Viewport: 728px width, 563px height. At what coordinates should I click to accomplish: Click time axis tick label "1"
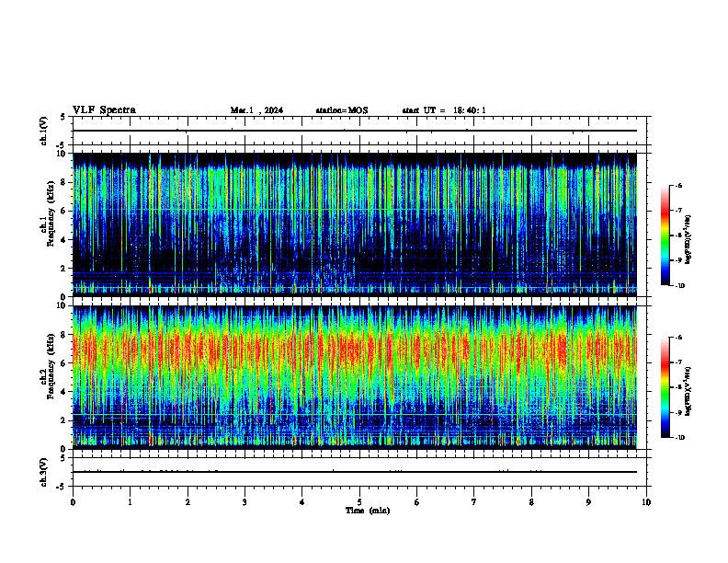[x=131, y=502]
